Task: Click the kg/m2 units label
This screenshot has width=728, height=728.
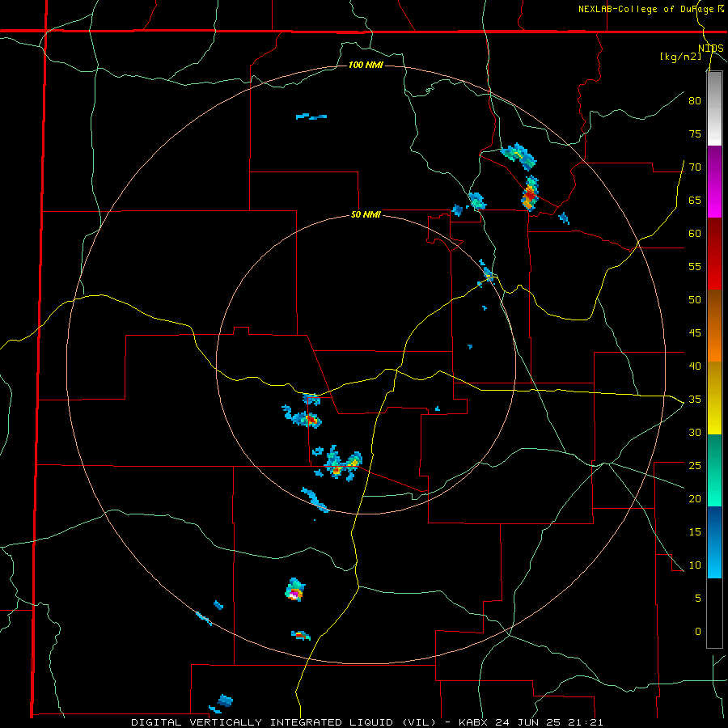Action: (x=680, y=57)
